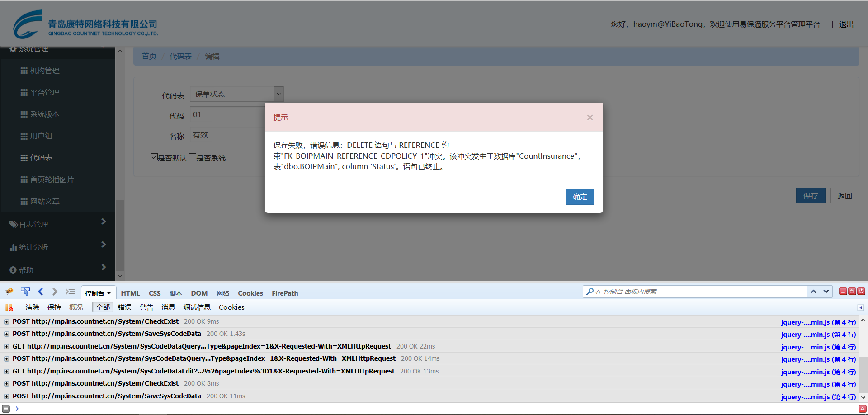Jump to previous search match arrow
The image size is (868, 415).
coord(813,292)
